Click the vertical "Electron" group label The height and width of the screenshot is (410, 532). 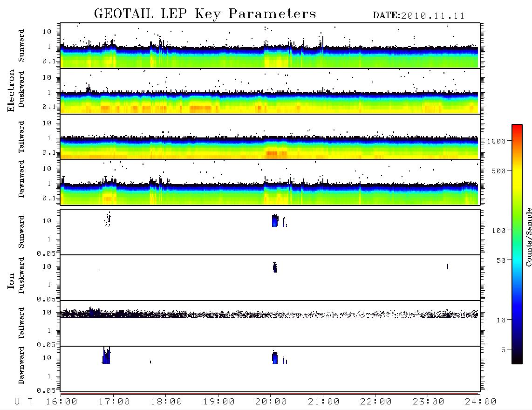11,90
